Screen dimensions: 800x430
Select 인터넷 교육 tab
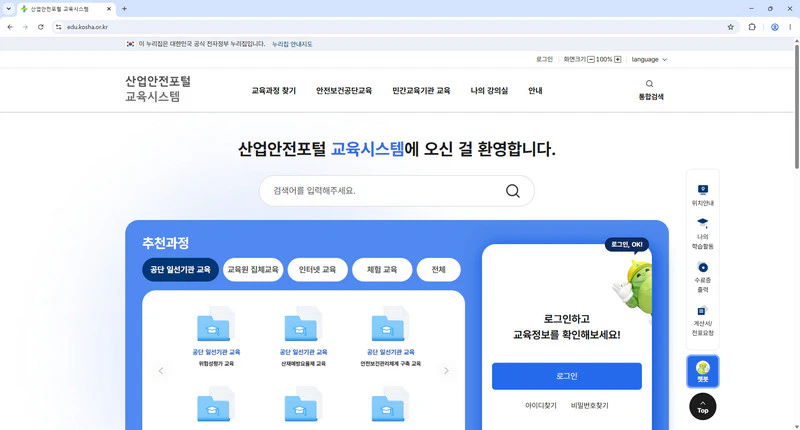(x=317, y=270)
